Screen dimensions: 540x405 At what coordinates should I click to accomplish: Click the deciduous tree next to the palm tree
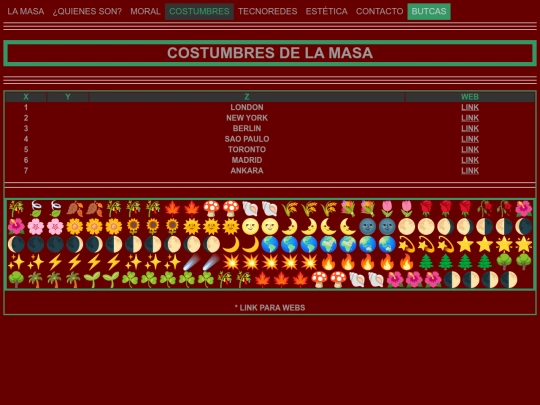[16, 280]
